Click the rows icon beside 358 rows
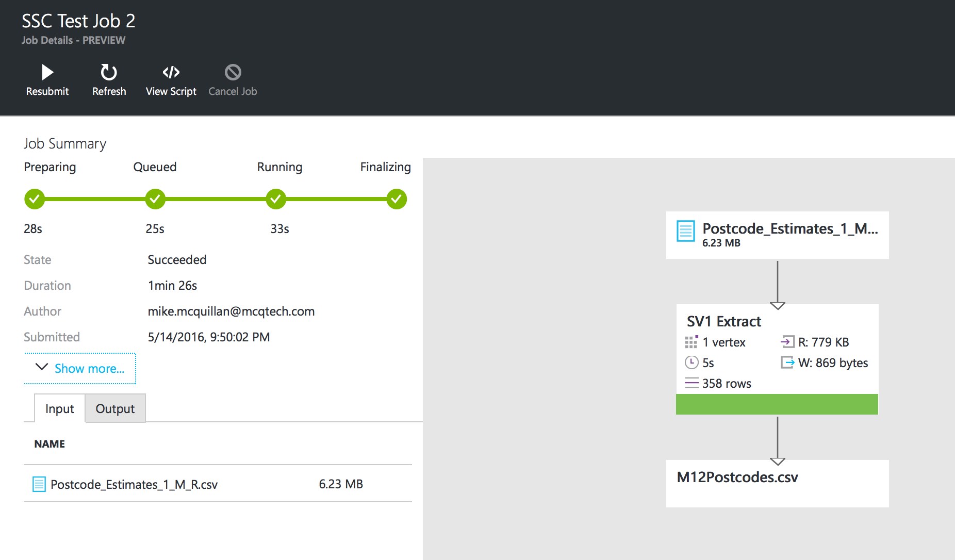The image size is (955, 560). 691,383
